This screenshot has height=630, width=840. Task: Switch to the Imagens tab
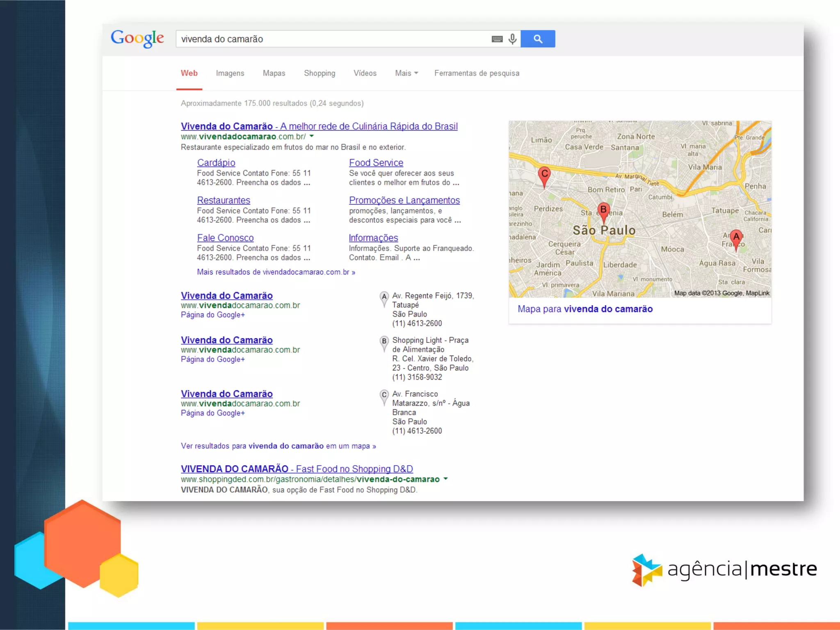[x=230, y=73]
